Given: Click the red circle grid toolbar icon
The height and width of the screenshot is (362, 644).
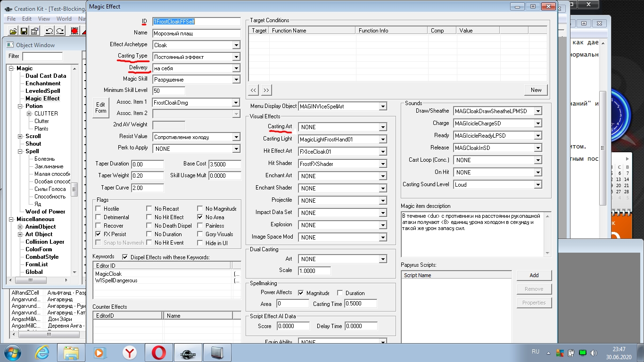Looking at the screenshot, I should 74,31.
